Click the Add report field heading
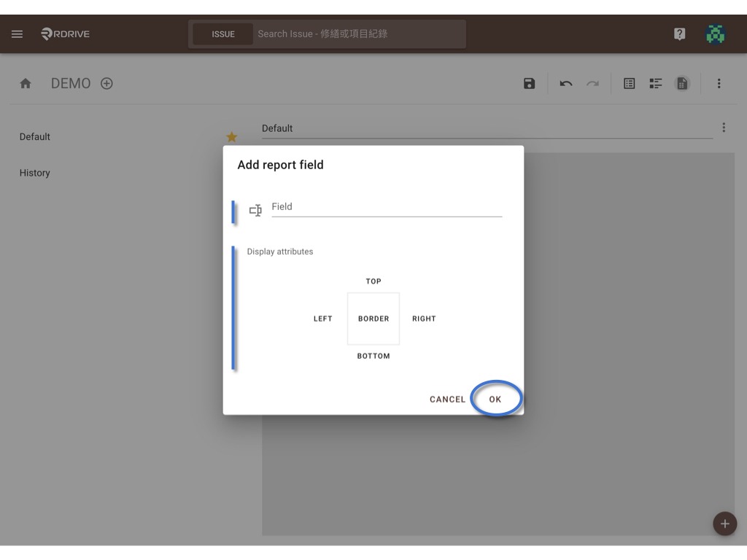 (281, 165)
